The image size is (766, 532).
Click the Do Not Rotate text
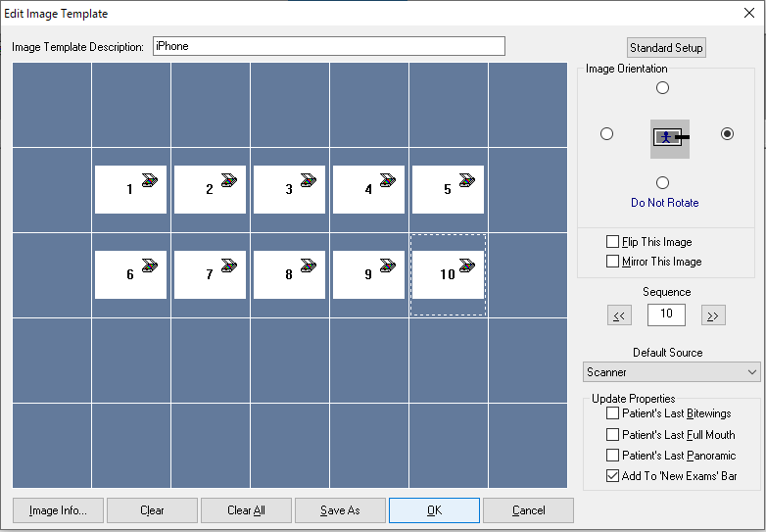coord(665,203)
